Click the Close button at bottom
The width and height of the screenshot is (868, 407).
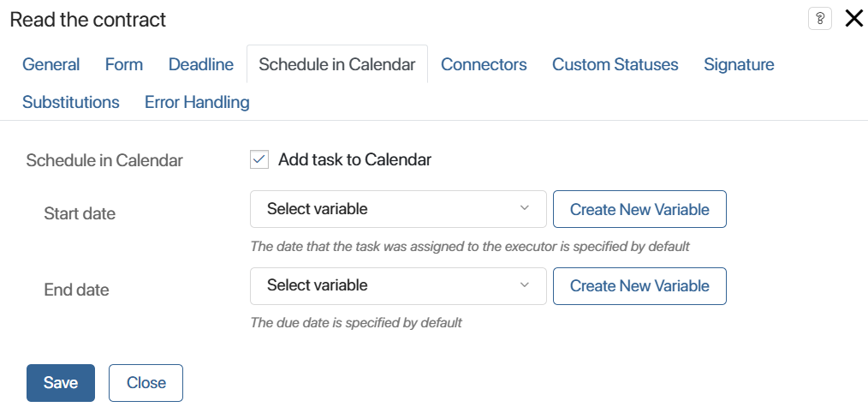click(146, 383)
